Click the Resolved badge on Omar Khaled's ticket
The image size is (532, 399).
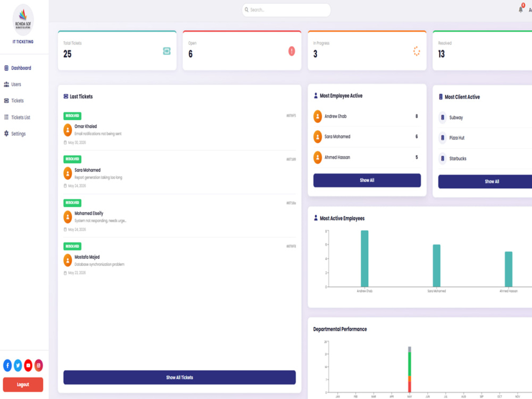coord(72,115)
